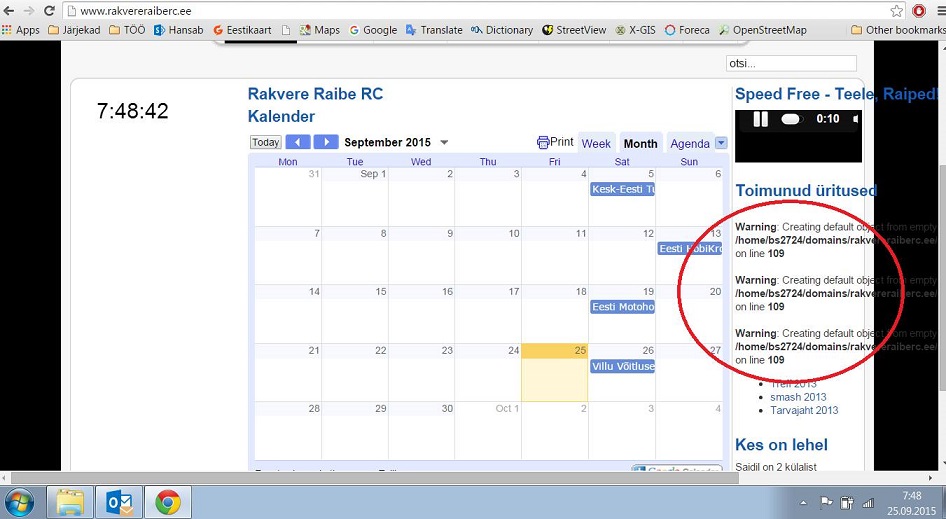Open Speed Free video title link

point(836,94)
